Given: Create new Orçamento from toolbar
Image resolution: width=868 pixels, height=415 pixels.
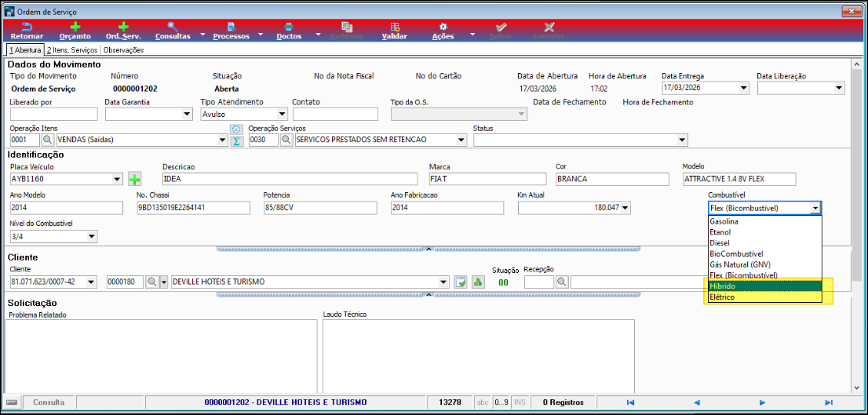Looking at the screenshot, I should tap(75, 31).
